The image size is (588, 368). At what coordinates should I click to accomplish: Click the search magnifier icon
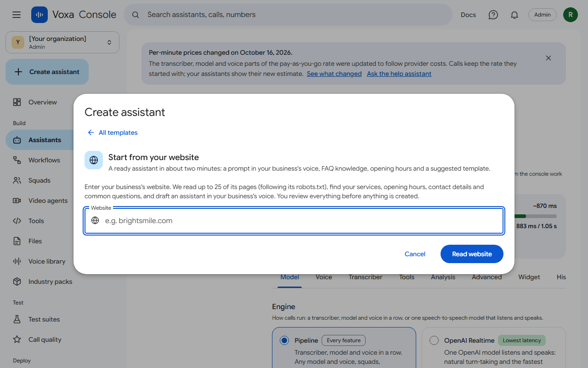point(136,15)
